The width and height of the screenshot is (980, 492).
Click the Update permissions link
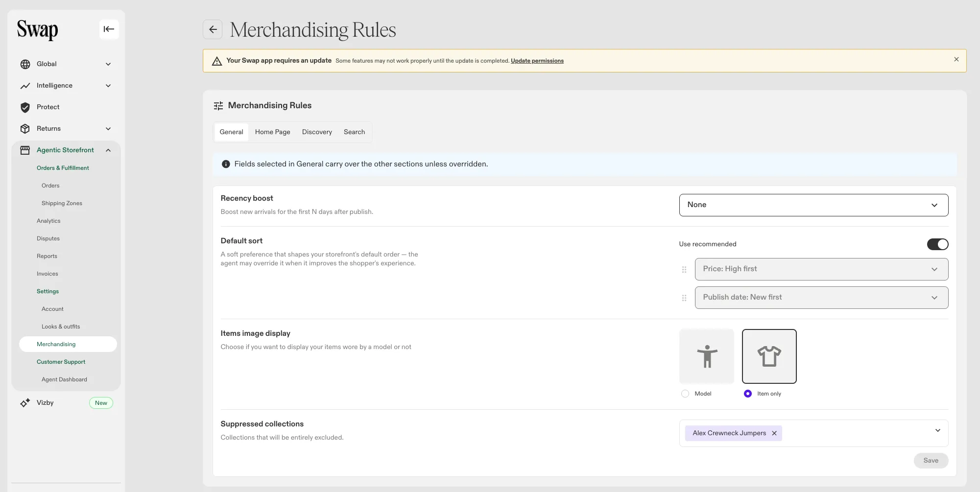537,61
